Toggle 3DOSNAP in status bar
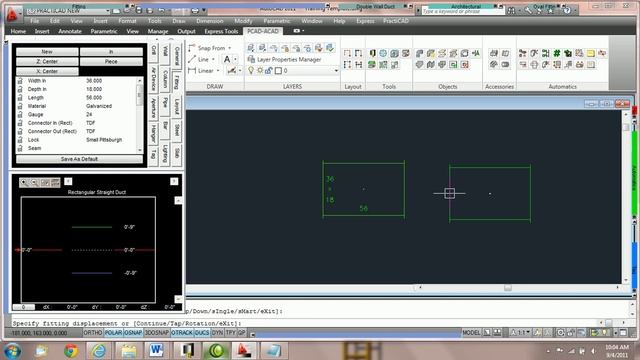Image resolution: width=640 pixels, height=360 pixels. click(157, 333)
